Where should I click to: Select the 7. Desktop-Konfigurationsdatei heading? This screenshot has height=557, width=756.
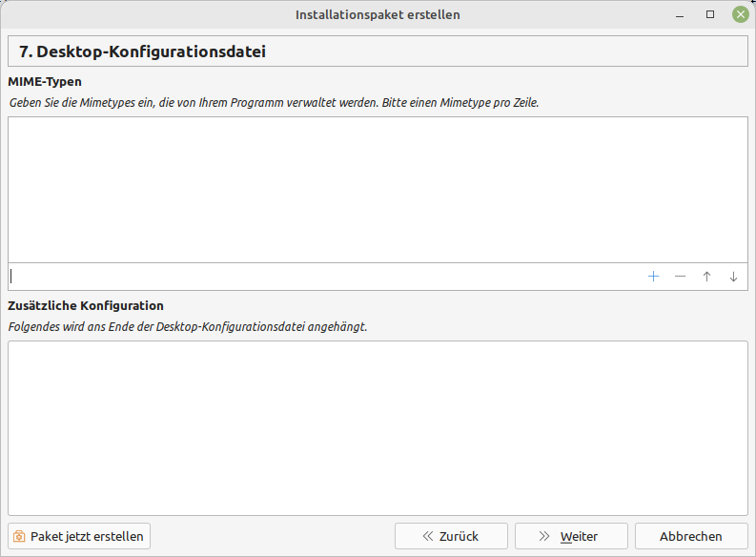click(x=142, y=52)
